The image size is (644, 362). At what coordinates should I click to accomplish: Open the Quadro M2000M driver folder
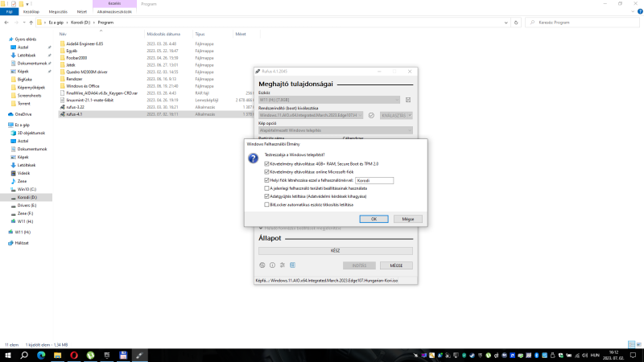click(x=87, y=72)
